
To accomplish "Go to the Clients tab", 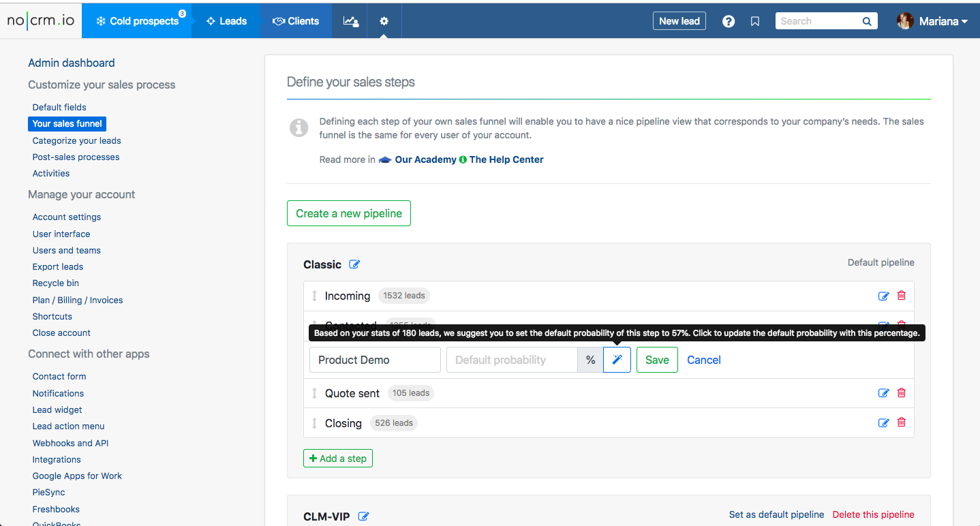I will click(x=296, y=21).
